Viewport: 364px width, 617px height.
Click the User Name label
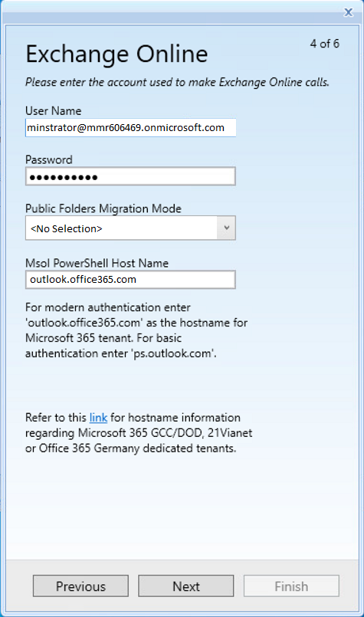click(x=53, y=111)
